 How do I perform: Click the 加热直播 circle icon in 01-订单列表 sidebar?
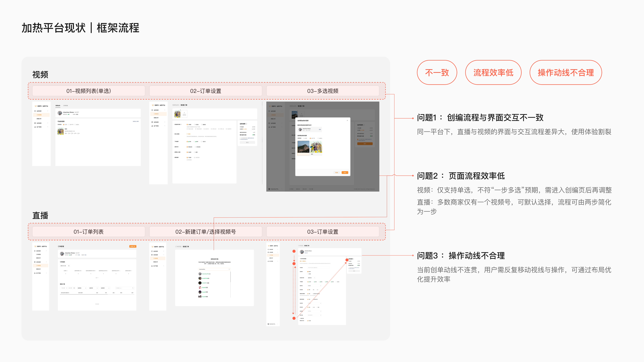click(35, 262)
